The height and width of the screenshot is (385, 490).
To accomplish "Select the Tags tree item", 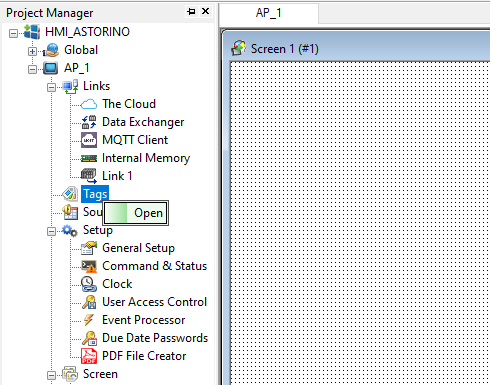I will tap(95, 194).
